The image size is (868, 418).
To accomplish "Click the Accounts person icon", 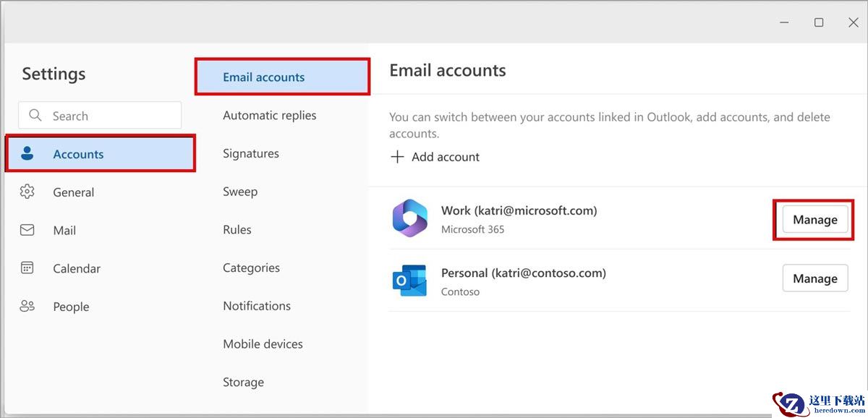I will [27, 153].
